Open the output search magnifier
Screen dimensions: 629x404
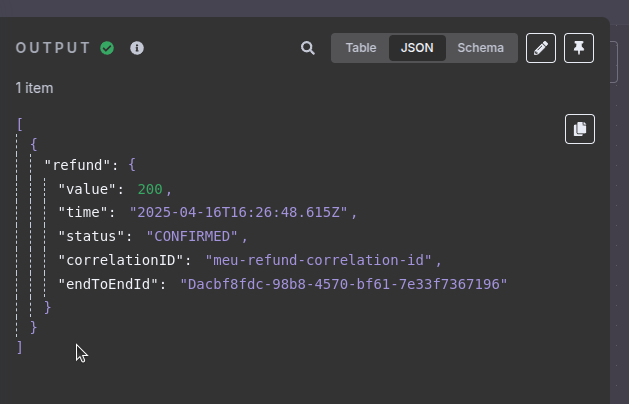[308, 48]
